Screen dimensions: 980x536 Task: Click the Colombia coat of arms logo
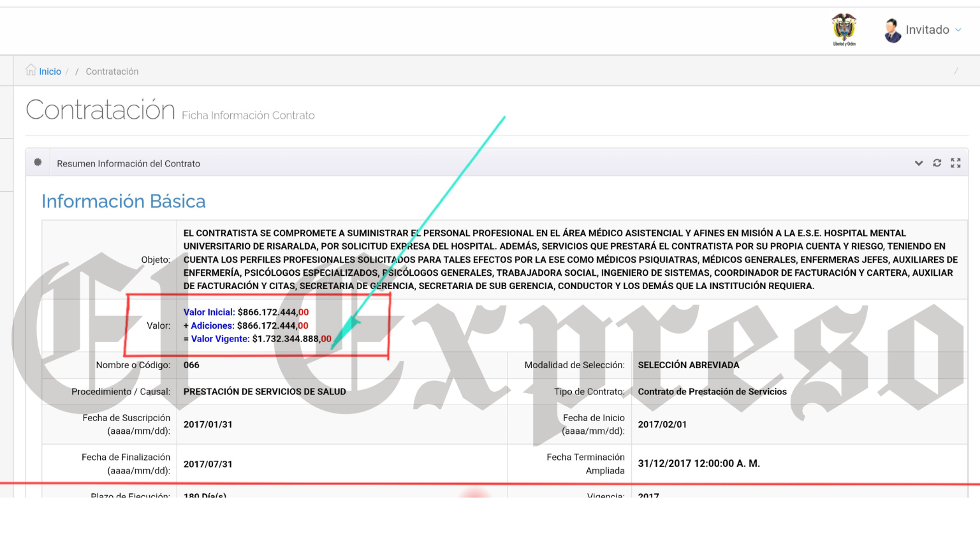(x=844, y=30)
